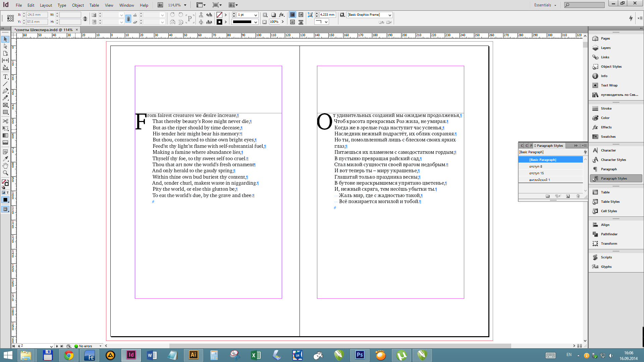The width and height of the screenshot is (644, 362).
Task: Select the Selection tool
Action: click(5, 39)
